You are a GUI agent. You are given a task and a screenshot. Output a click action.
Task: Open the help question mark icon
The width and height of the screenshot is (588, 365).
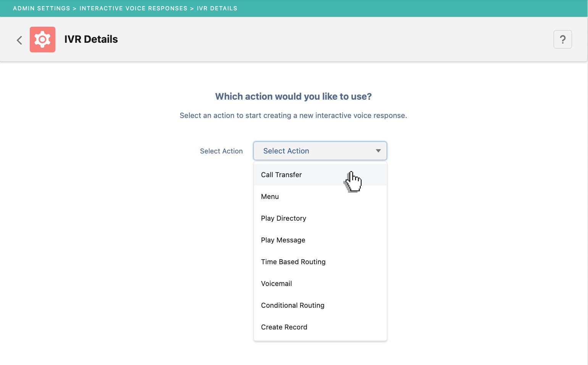click(562, 39)
